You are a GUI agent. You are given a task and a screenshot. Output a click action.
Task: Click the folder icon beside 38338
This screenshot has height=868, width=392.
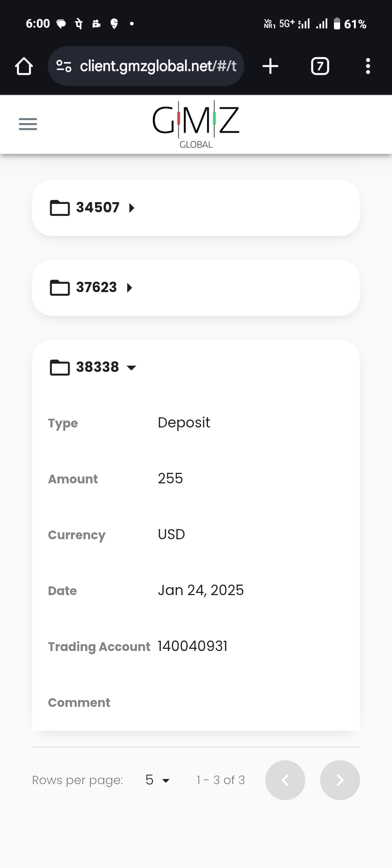60,368
